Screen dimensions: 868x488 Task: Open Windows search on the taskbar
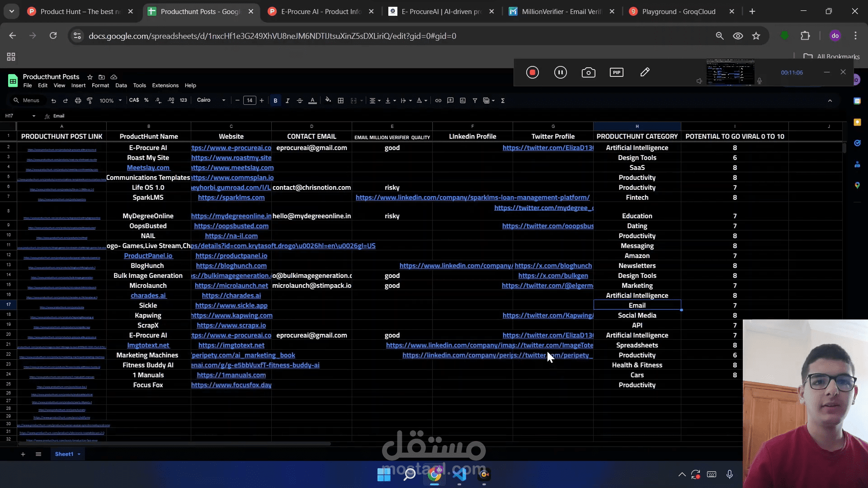[x=410, y=474]
